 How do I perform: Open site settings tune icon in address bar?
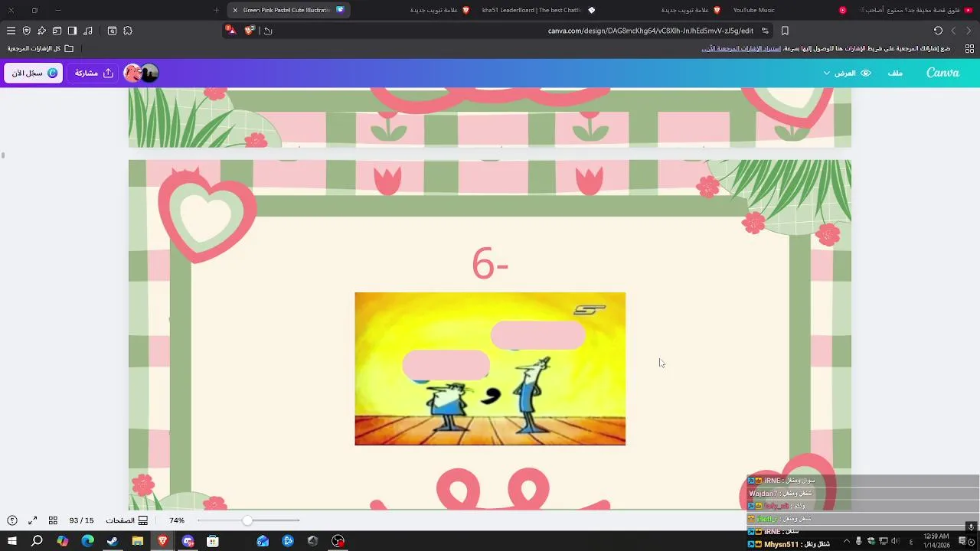tap(765, 31)
